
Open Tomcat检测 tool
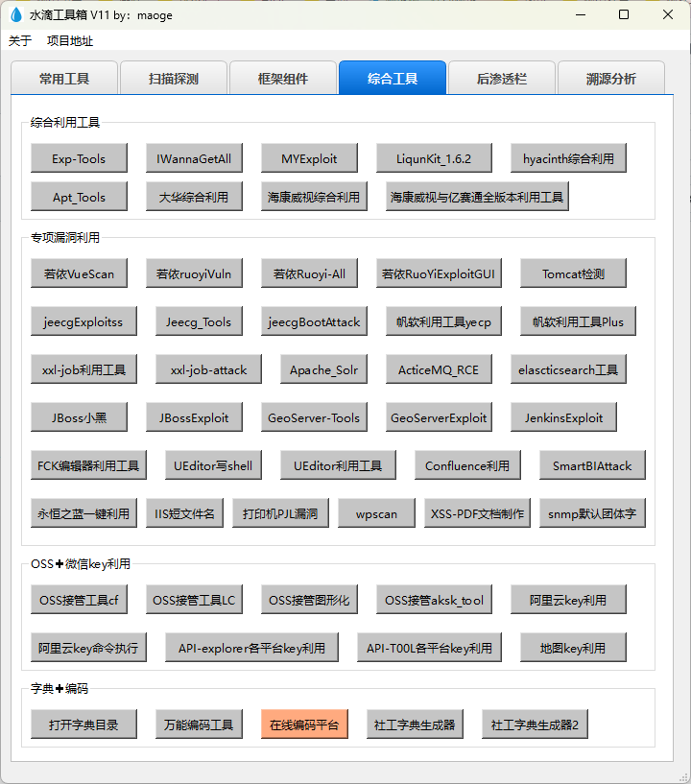(574, 273)
